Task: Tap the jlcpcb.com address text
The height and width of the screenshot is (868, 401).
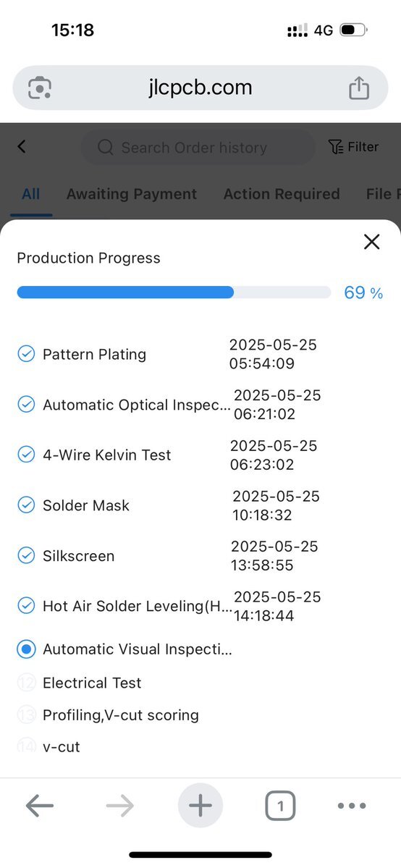Action: pos(200,88)
